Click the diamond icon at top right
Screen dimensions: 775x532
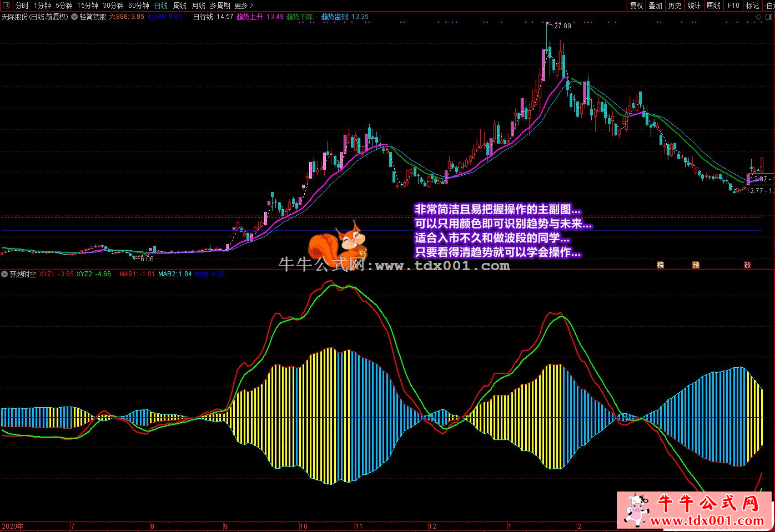click(759, 17)
